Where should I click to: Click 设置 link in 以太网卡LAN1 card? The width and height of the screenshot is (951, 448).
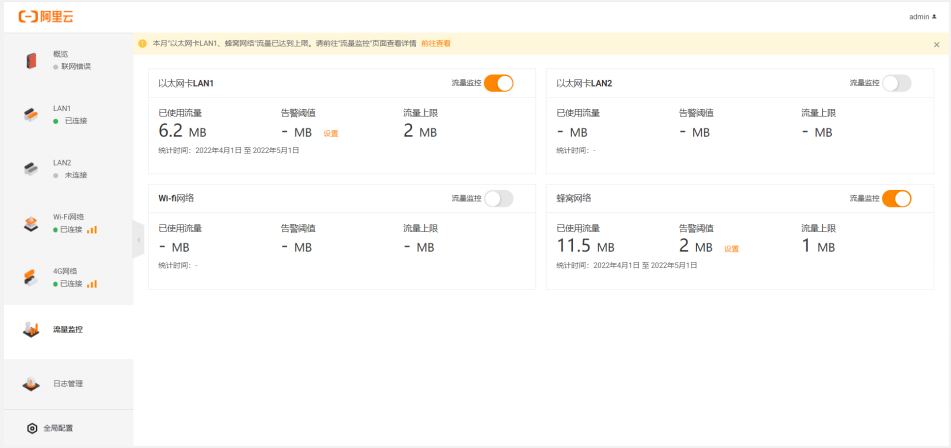tap(331, 133)
